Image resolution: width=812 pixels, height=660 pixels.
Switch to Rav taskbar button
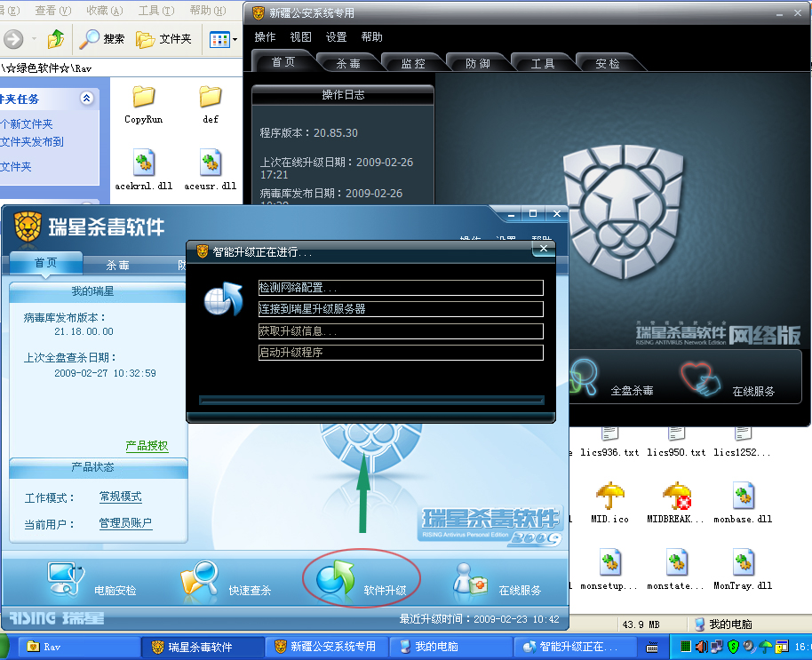(x=80, y=647)
